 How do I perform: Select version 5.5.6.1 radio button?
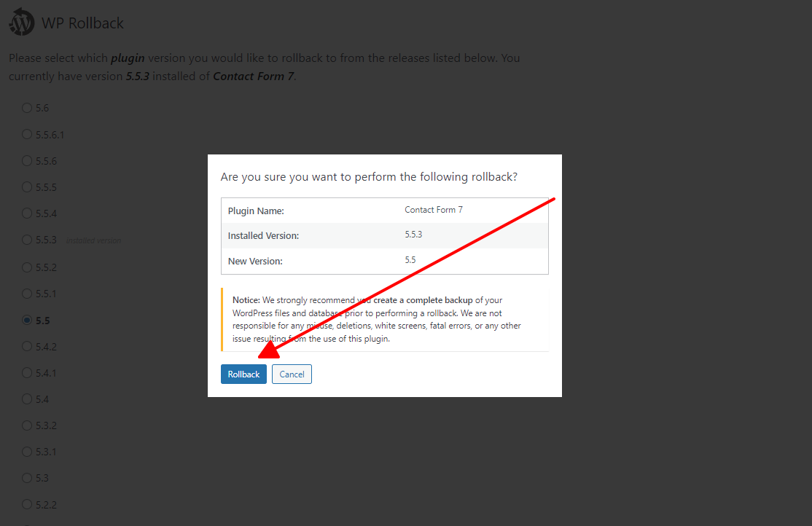(x=27, y=134)
